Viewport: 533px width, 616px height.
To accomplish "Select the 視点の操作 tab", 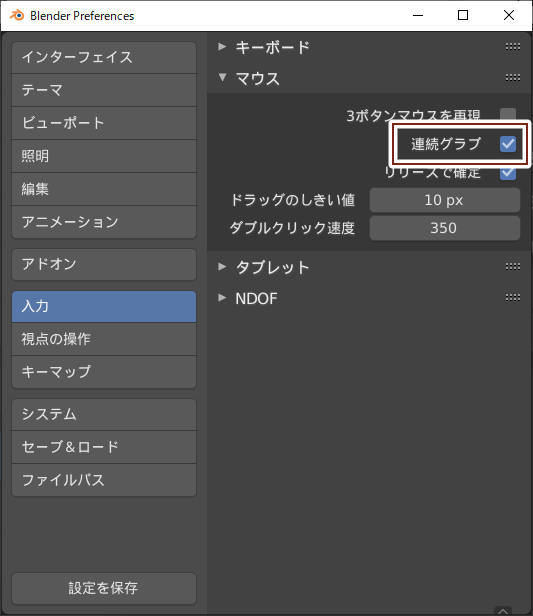I will [104, 339].
